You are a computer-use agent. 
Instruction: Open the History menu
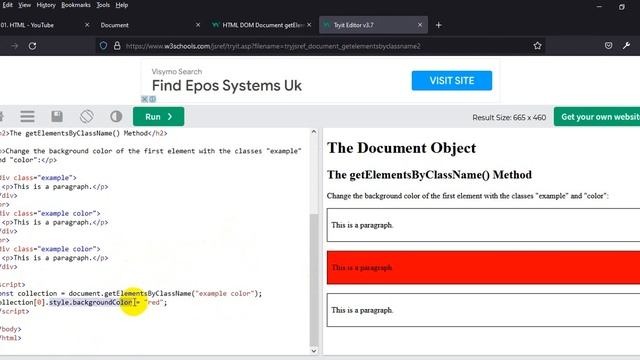tap(46, 5)
